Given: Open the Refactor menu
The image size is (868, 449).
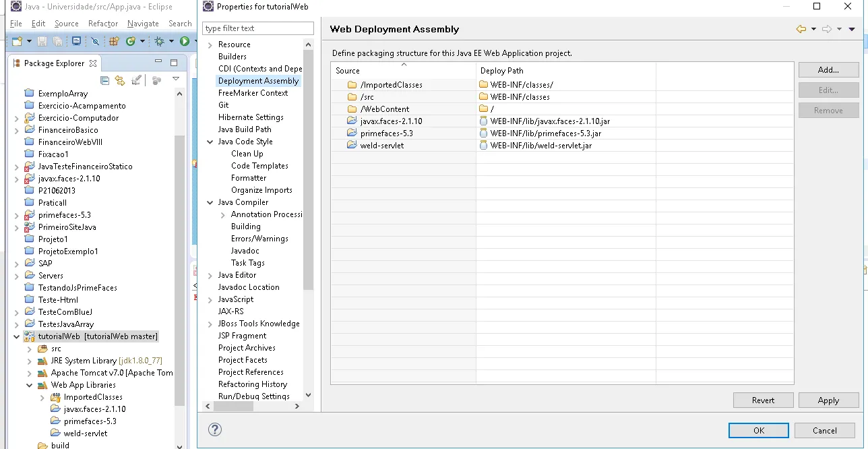Looking at the screenshot, I should (102, 24).
